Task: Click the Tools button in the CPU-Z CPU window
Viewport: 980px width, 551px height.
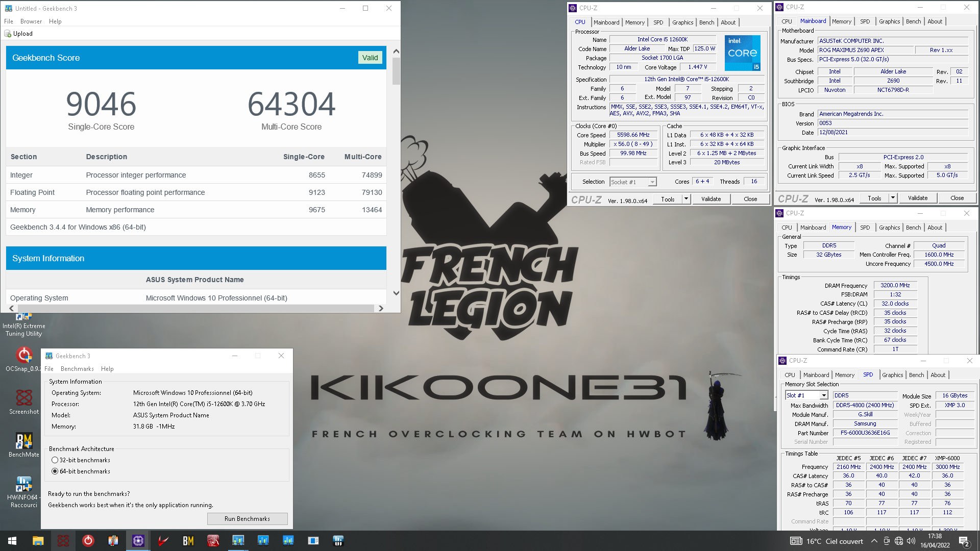Action: coord(668,199)
